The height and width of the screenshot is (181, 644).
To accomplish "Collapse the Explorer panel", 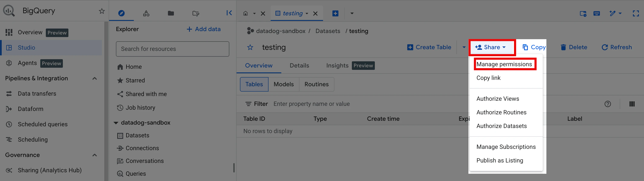I will pos(229,13).
